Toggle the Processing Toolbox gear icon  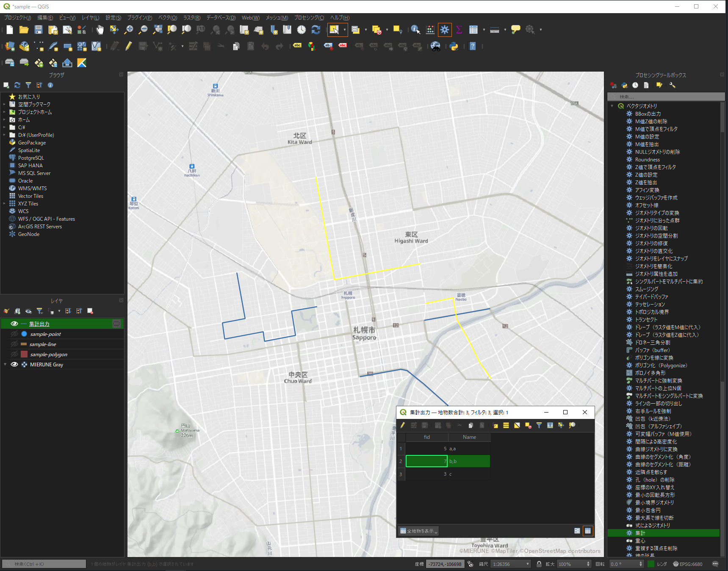point(445,30)
